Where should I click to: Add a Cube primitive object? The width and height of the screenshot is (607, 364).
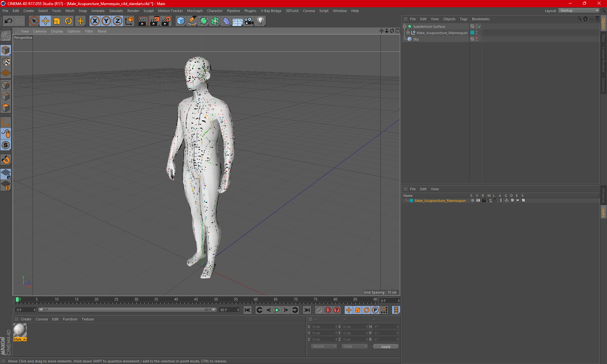click(x=181, y=21)
